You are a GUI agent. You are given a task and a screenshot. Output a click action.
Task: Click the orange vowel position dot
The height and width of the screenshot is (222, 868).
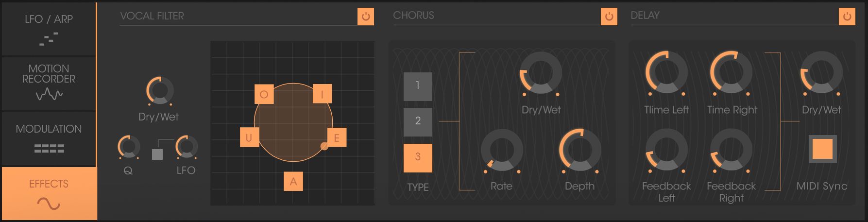324,145
